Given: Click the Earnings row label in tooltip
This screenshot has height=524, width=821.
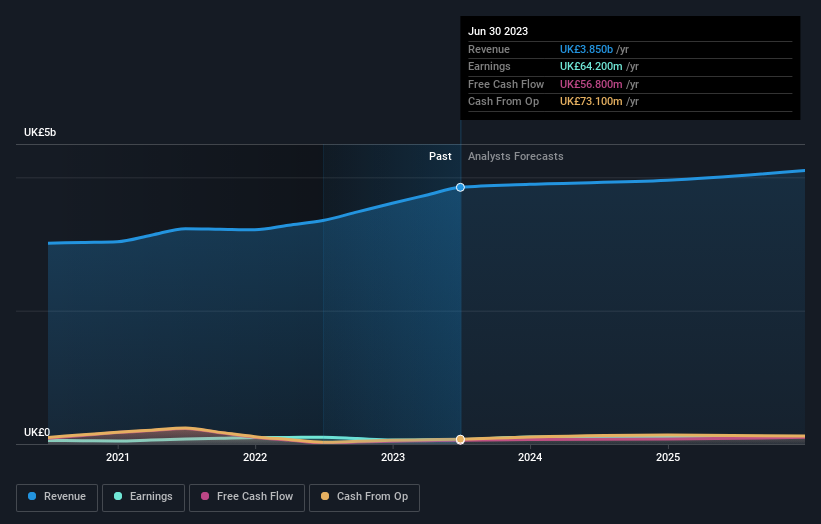Looking at the screenshot, I should coord(489,66).
